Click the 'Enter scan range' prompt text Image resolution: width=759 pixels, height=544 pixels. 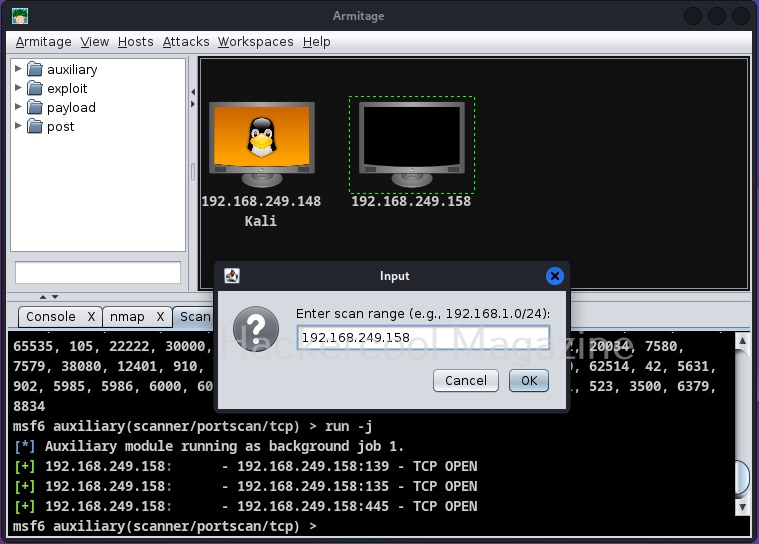(423, 314)
